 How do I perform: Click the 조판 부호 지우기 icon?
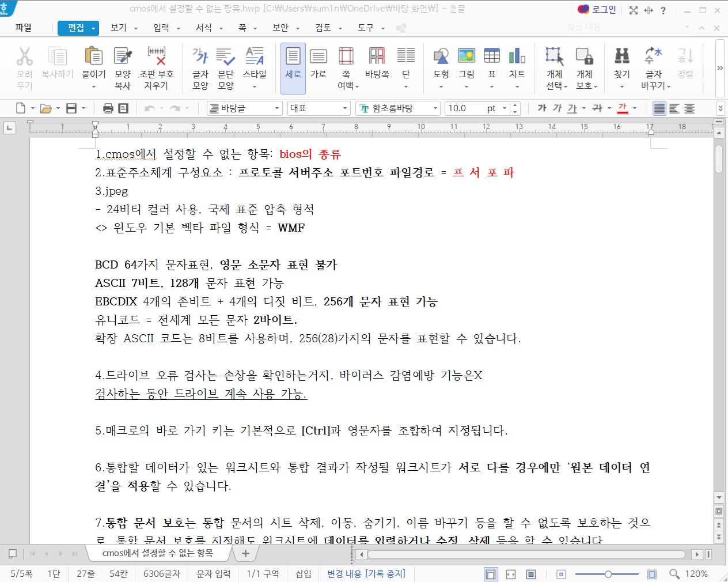point(156,57)
